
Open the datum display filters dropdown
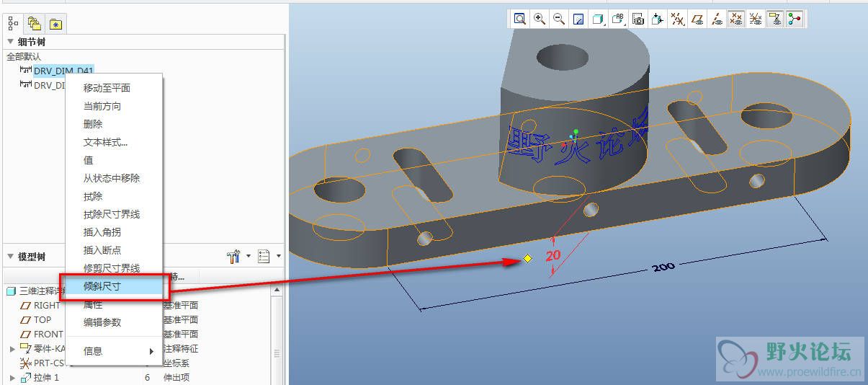[677, 19]
